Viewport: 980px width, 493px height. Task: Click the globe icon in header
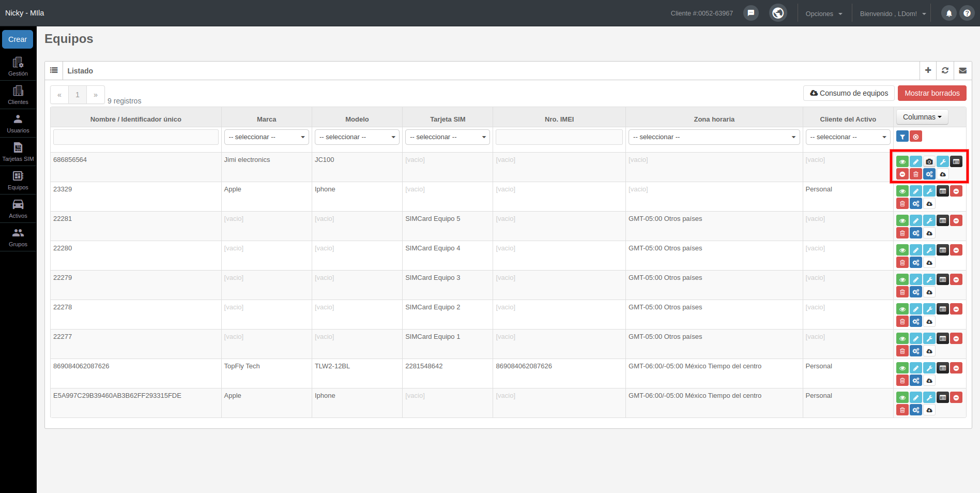click(778, 13)
